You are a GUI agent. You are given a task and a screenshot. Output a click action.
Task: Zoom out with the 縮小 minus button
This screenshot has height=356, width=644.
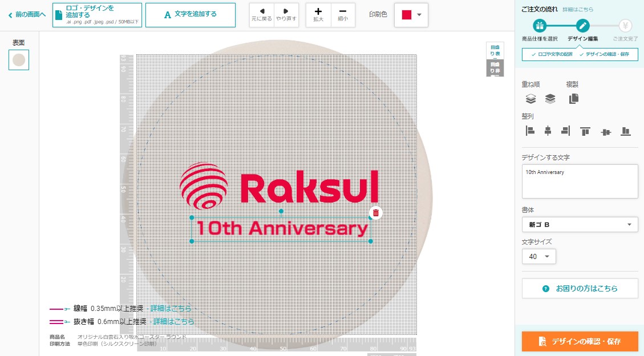point(342,15)
